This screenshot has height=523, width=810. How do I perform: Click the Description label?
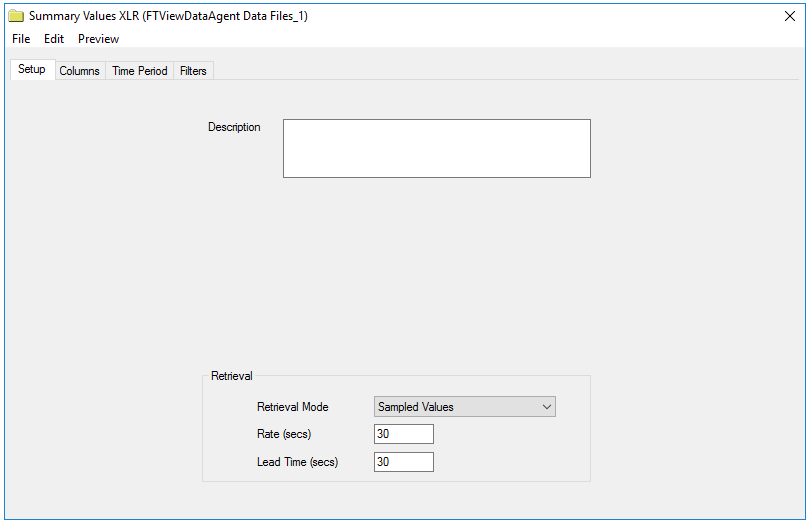(x=234, y=127)
